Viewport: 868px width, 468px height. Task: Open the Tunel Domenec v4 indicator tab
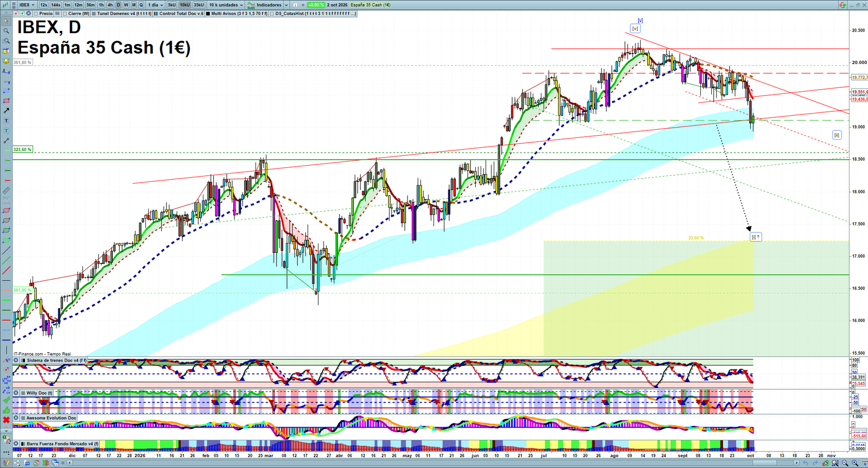[x=122, y=14]
